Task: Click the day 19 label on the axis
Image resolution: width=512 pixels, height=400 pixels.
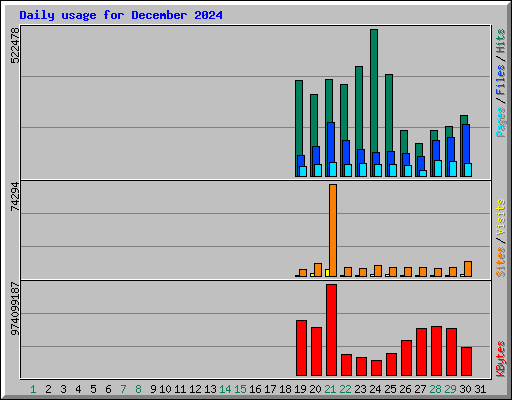Action: 300,389
